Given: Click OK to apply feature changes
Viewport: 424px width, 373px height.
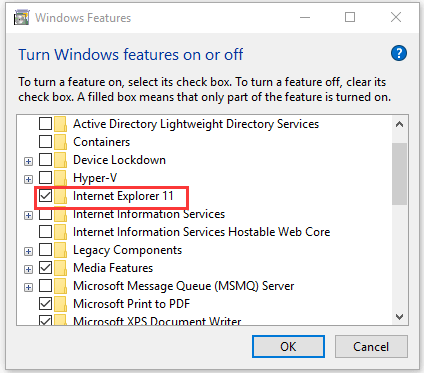Looking at the screenshot, I should click(288, 347).
